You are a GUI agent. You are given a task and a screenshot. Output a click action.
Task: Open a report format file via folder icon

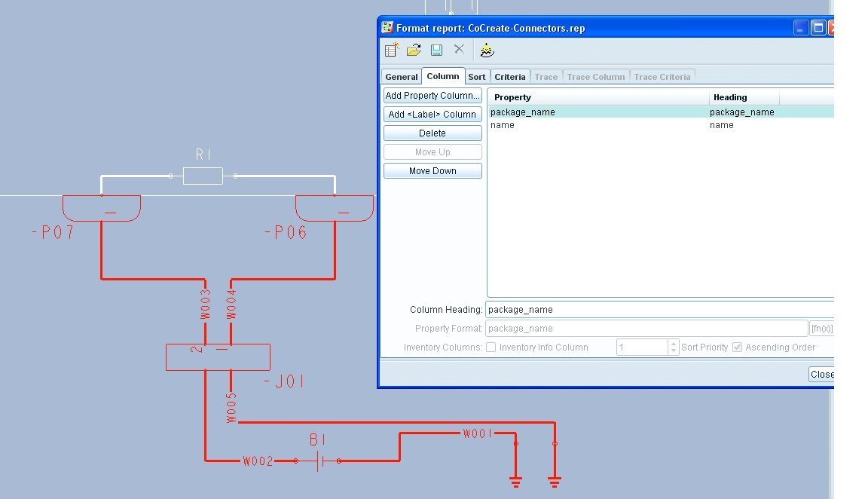pyautogui.click(x=414, y=51)
